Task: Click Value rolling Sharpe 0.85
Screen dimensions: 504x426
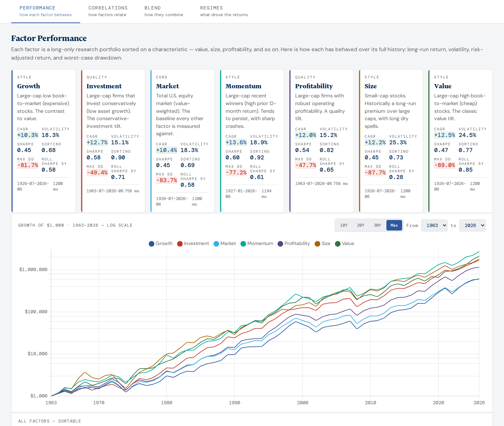Action: tap(466, 170)
